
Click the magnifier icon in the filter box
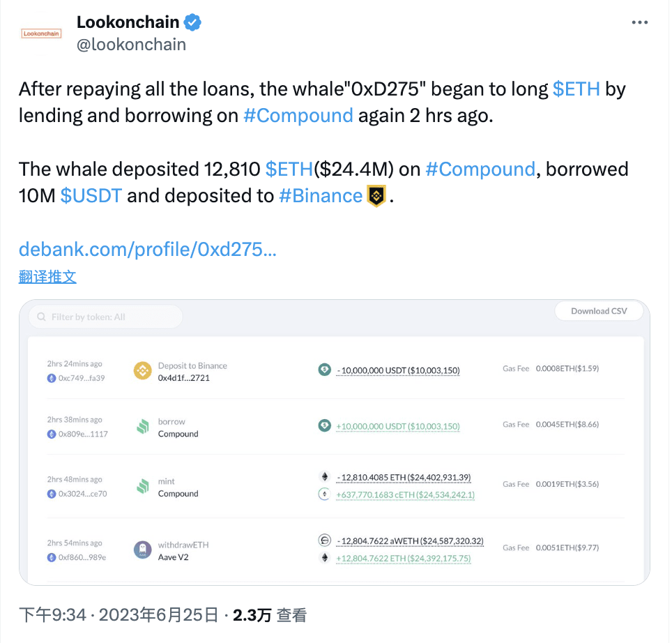coord(42,316)
